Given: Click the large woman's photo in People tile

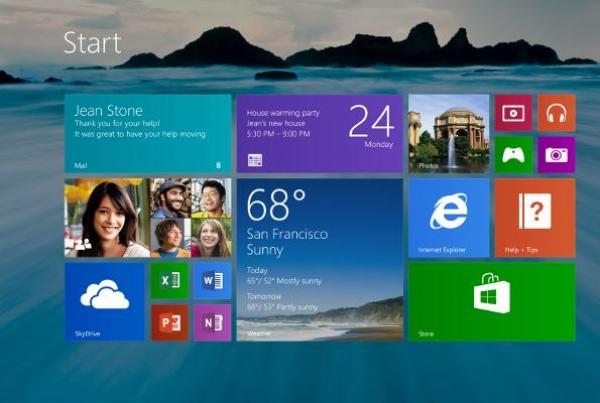Looking at the screenshot, I should point(106,217).
